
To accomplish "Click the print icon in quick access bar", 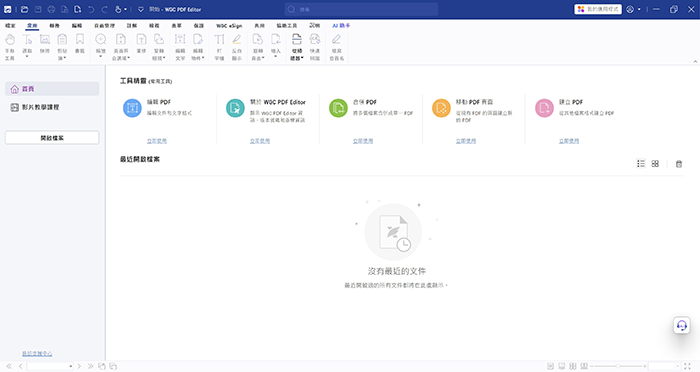I will 51,9.
